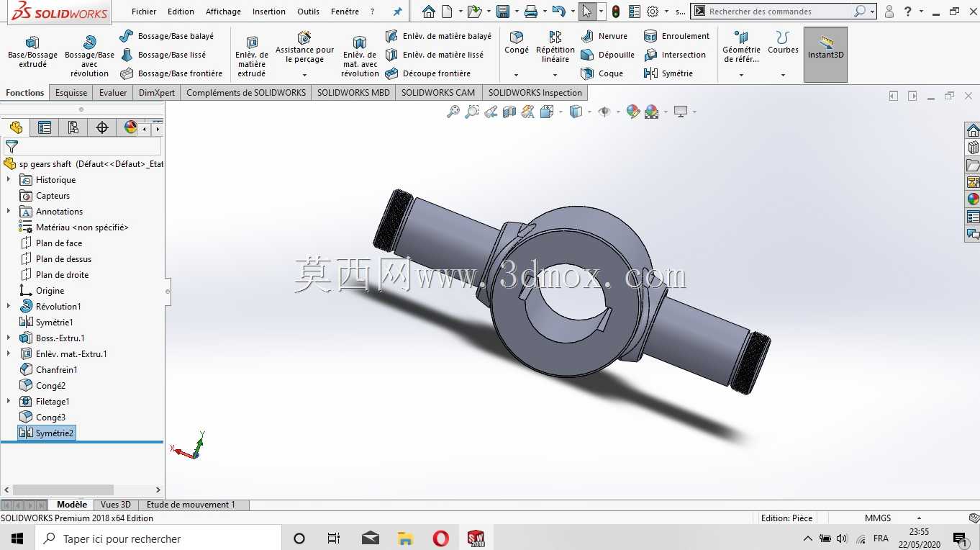The width and height of the screenshot is (980, 550).
Task: Open the Options gear icon
Action: [653, 12]
